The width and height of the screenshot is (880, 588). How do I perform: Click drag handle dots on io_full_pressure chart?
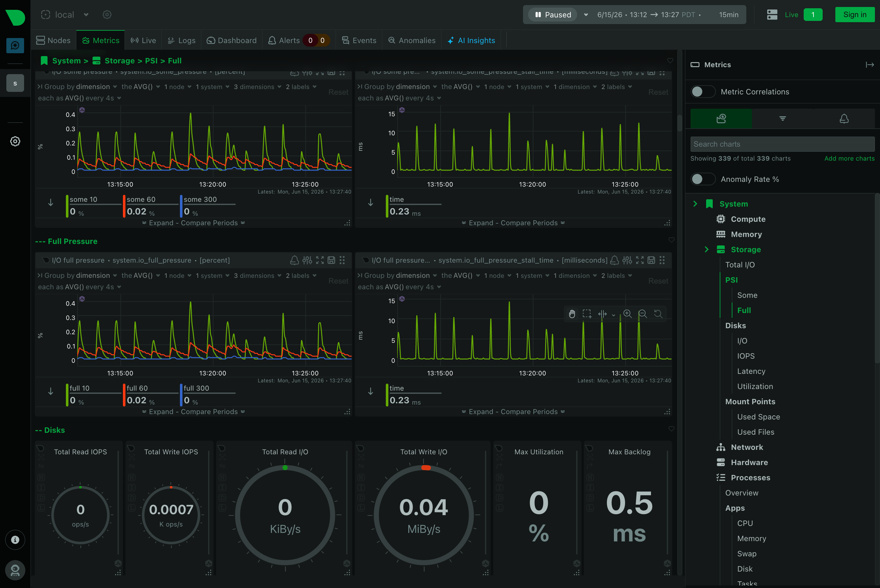point(342,260)
